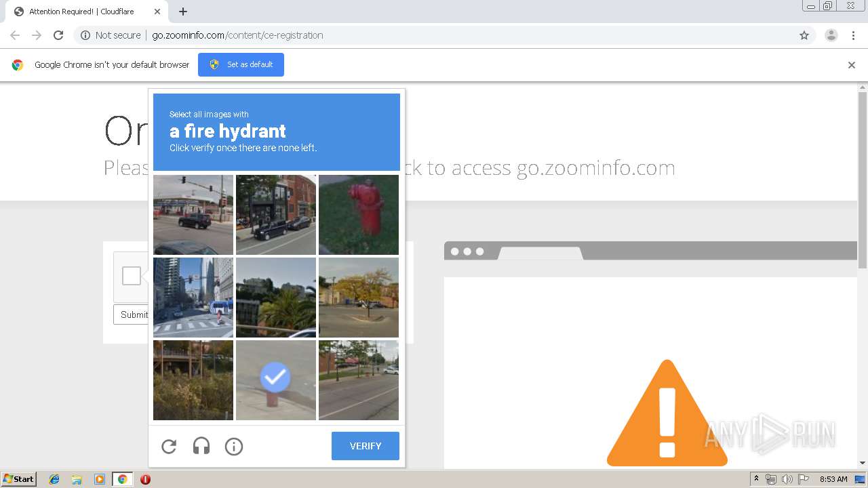The image size is (868, 488).
Task: Select the wooden deck shrubs tile
Action: [193, 380]
